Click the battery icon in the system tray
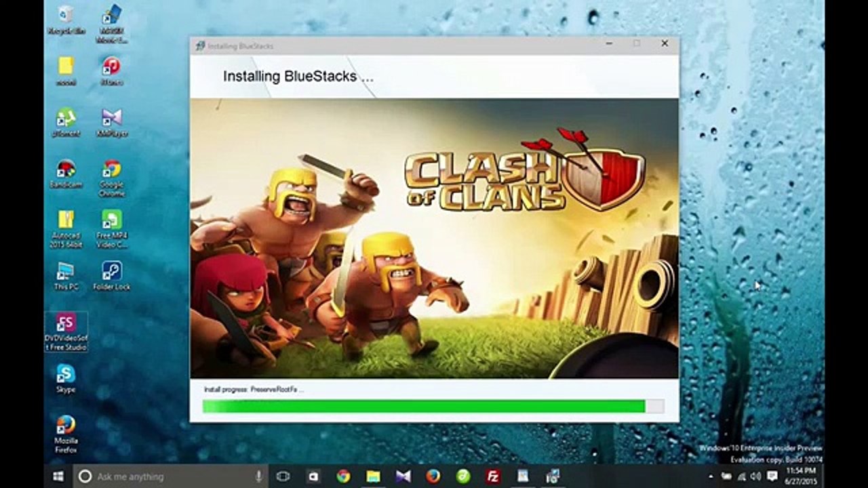868x488 pixels. (726, 476)
